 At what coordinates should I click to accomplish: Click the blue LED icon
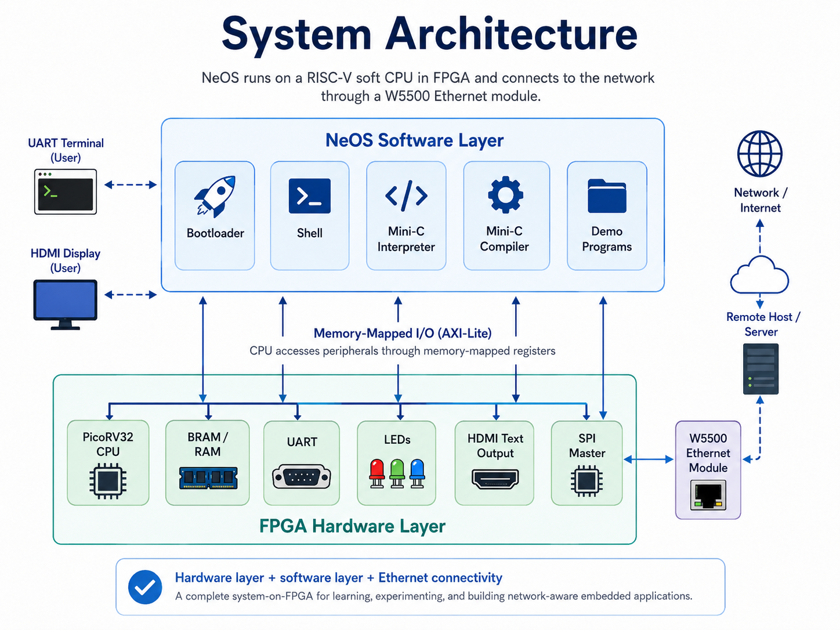coord(417,473)
